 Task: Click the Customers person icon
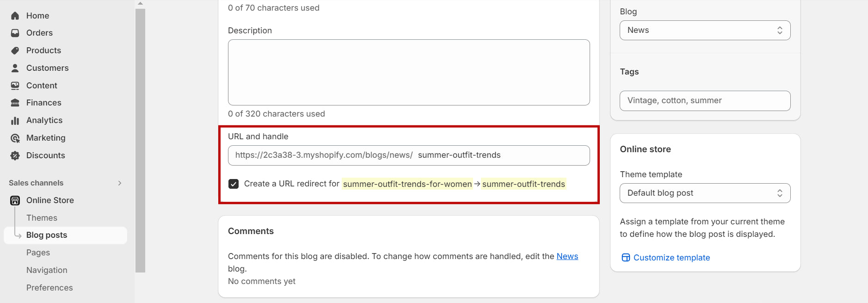[15, 68]
